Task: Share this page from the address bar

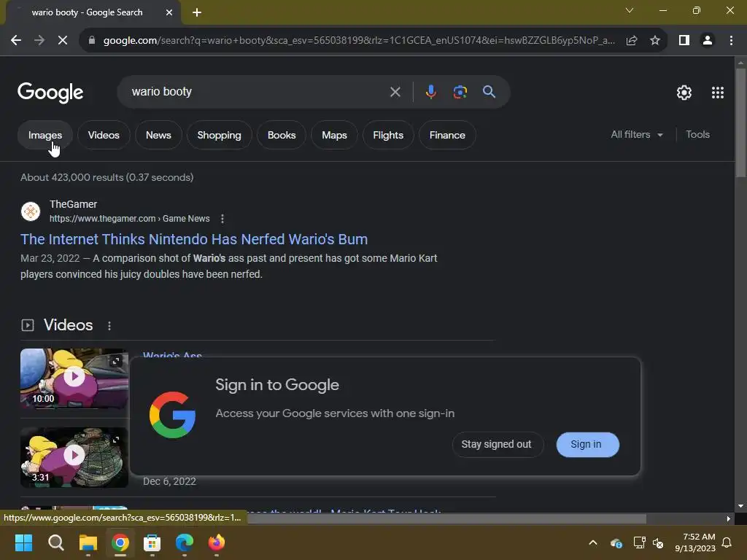Action: click(x=632, y=41)
